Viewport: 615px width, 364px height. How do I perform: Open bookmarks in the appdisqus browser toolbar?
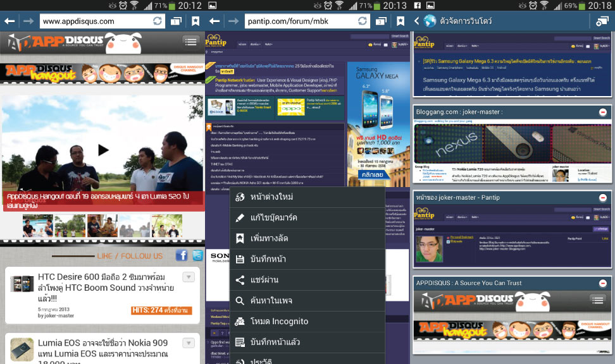(x=196, y=21)
